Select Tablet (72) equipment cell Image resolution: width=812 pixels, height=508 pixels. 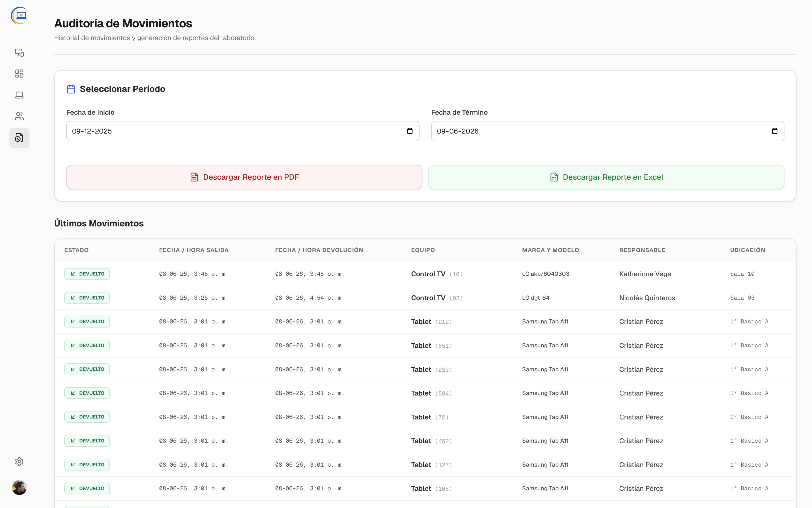click(430, 417)
